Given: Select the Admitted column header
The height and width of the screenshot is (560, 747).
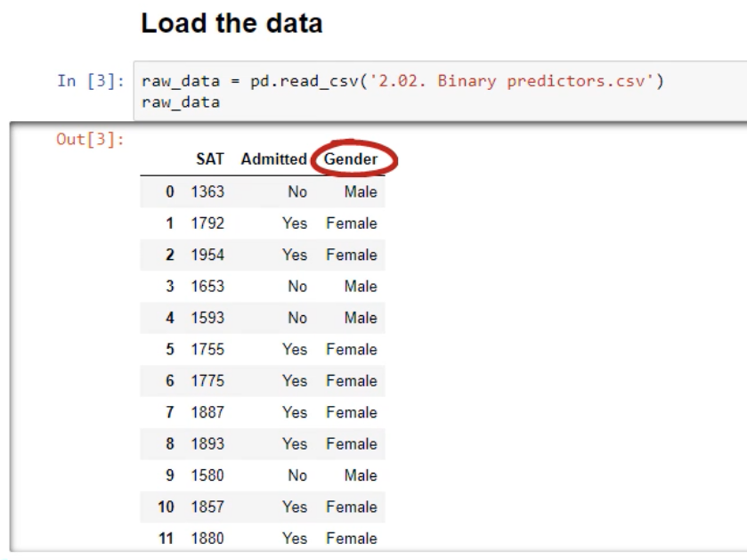Looking at the screenshot, I should [273, 159].
